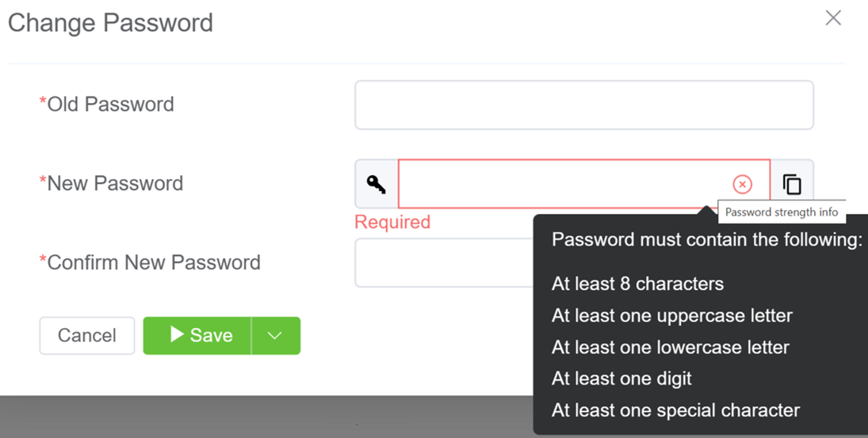Click the New Password label

115,184
